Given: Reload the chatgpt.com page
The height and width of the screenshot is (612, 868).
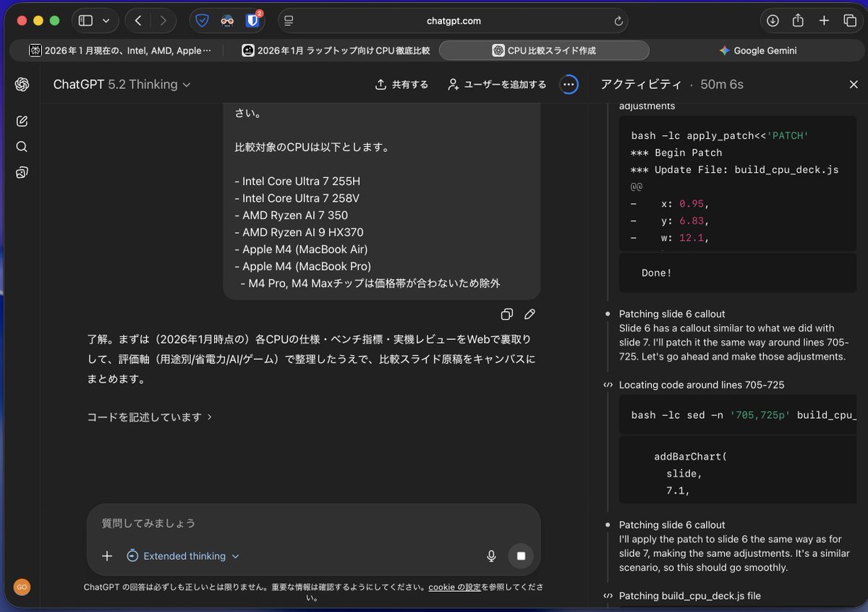Looking at the screenshot, I should pyautogui.click(x=618, y=21).
